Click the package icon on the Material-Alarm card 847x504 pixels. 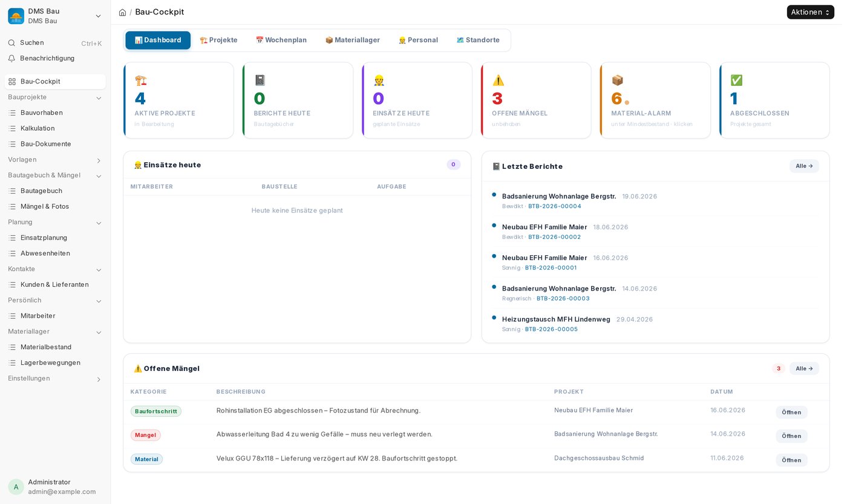pyautogui.click(x=617, y=80)
